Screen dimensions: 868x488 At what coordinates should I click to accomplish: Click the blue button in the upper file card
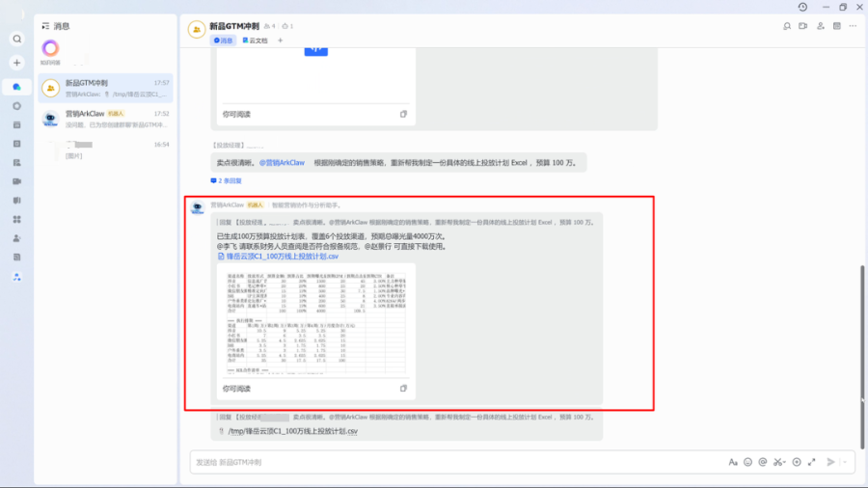(316, 51)
